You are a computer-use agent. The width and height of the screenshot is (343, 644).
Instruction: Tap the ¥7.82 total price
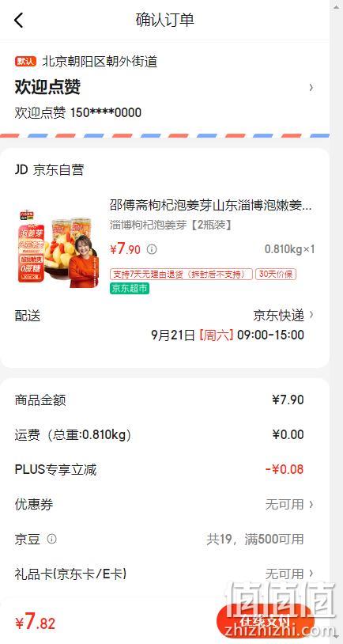click(x=36, y=621)
